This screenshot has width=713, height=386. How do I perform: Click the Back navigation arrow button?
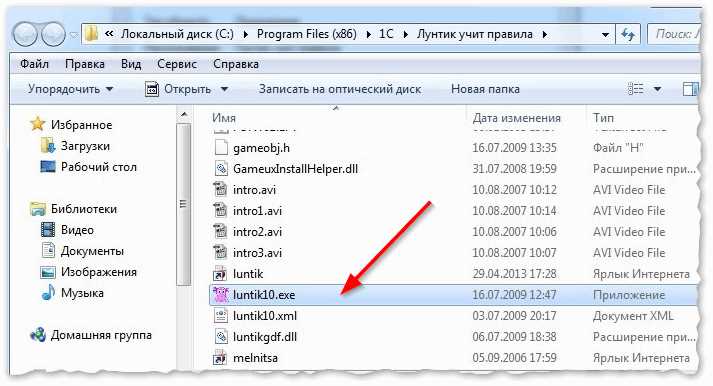pyautogui.click(x=25, y=35)
